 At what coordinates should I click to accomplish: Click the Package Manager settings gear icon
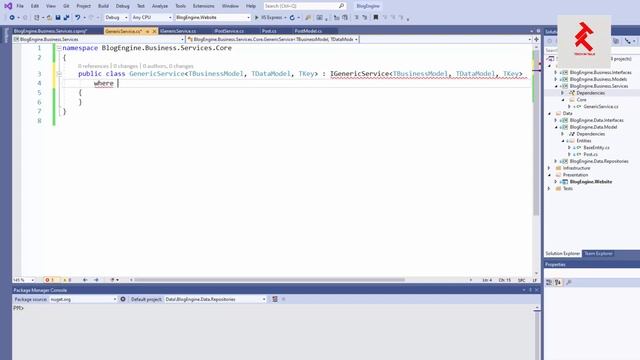coord(123,299)
